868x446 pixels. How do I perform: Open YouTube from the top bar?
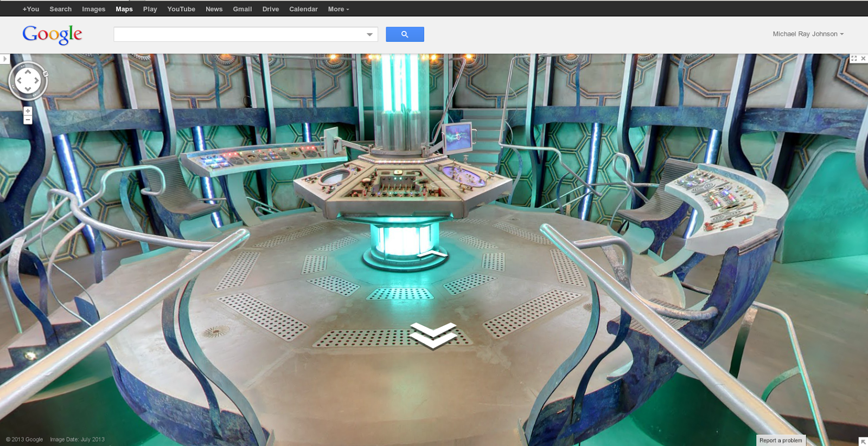pyautogui.click(x=181, y=9)
